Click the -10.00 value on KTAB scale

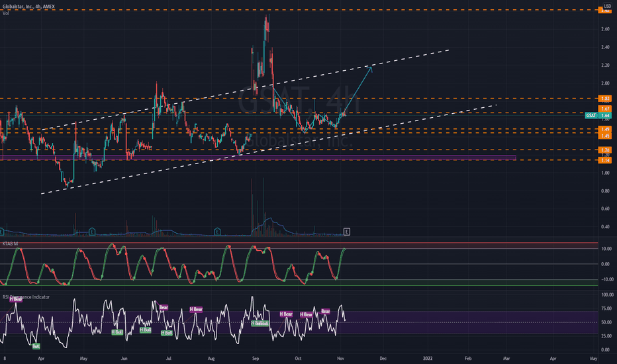coord(606,279)
